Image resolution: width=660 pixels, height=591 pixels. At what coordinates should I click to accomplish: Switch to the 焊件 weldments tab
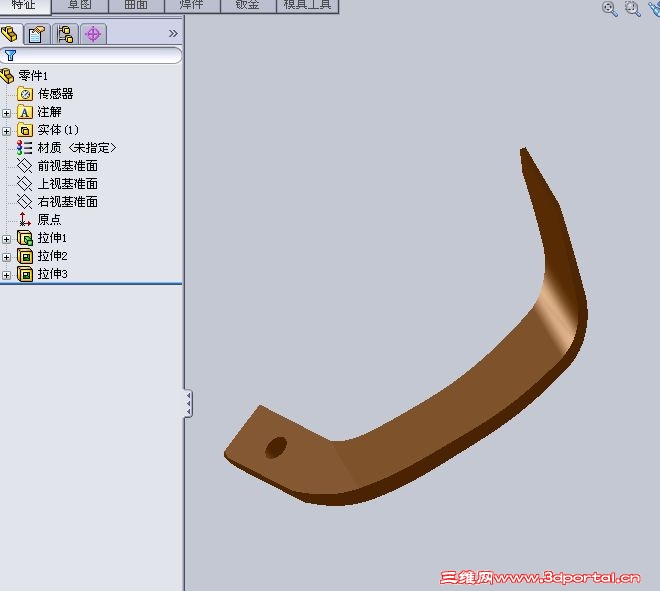pos(192,6)
